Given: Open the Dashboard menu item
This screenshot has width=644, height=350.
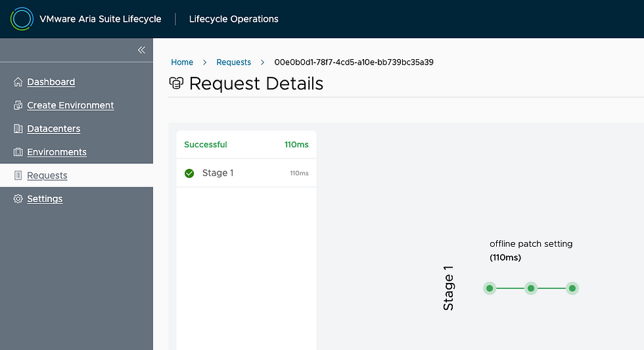Looking at the screenshot, I should click(51, 82).
